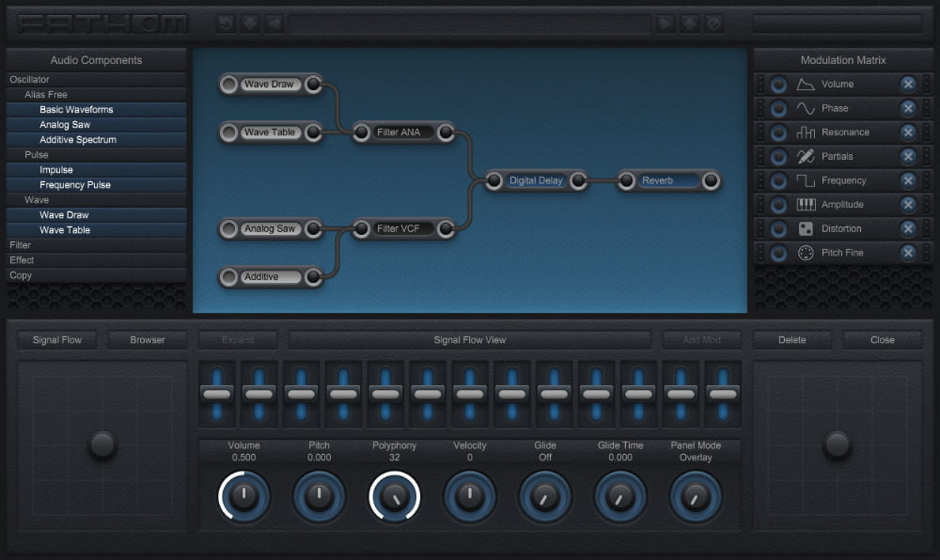Collapse the Pulse subgroup
The height and width of the screenshot is (560, 940).
96,154
